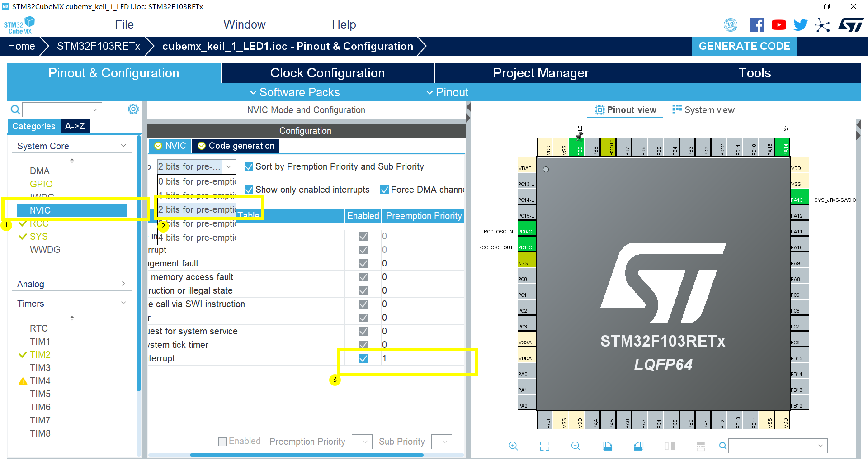
Task: Select the NRST pin on chip
Action: [527, 260]
